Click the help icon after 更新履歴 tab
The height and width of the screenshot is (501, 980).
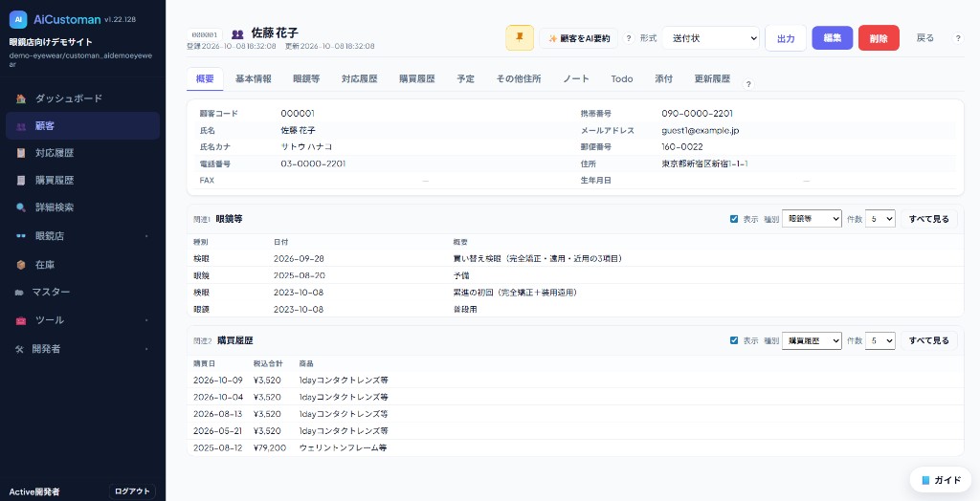[x=748, y=84]
